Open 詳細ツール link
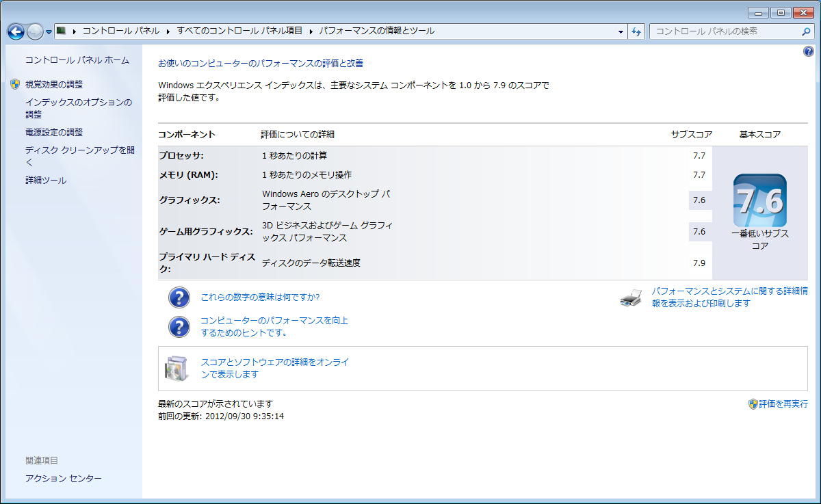This screenshot has height=504, width=821. (46, 180)
